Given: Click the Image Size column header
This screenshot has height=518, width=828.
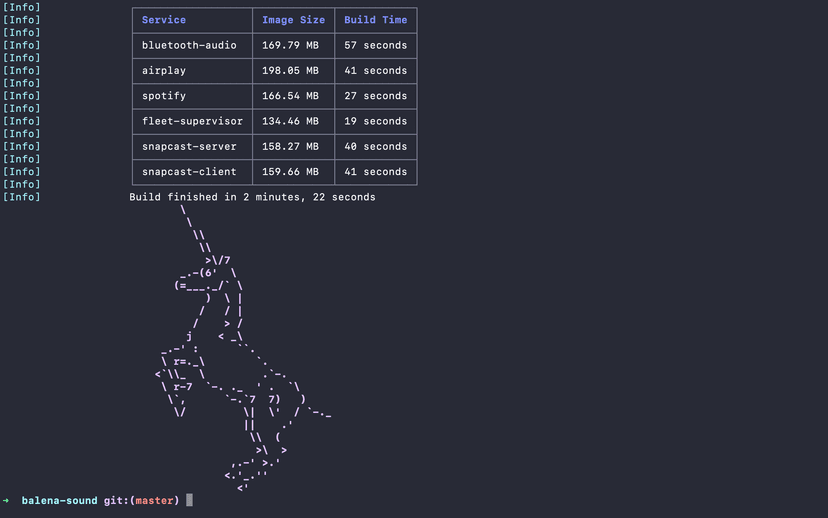Looking at the screenshot, I should click(293, 20).
